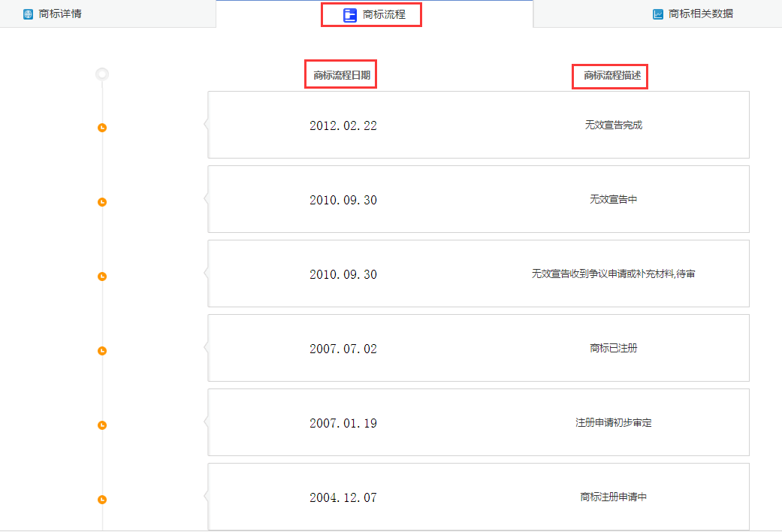Select the 无效宣告完成 description text
Image resolution: width=782 pixels, height=532 pixels.
coord(614,125)
